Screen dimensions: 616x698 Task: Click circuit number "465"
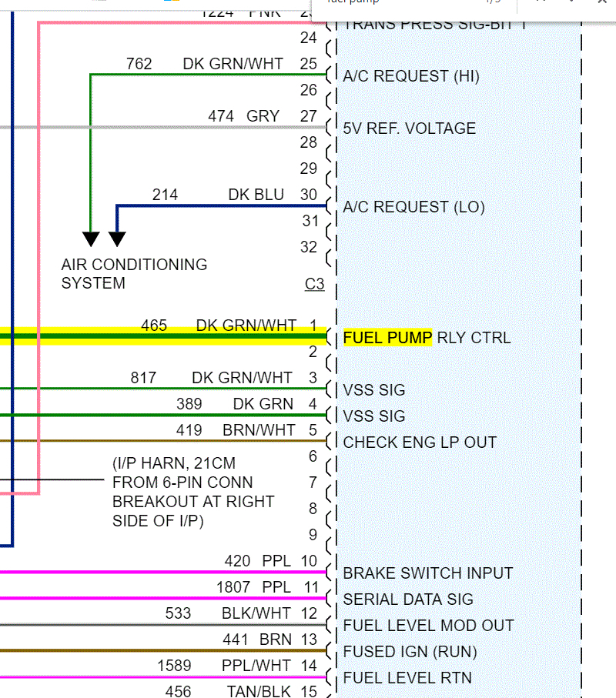[x=154, y=326]
